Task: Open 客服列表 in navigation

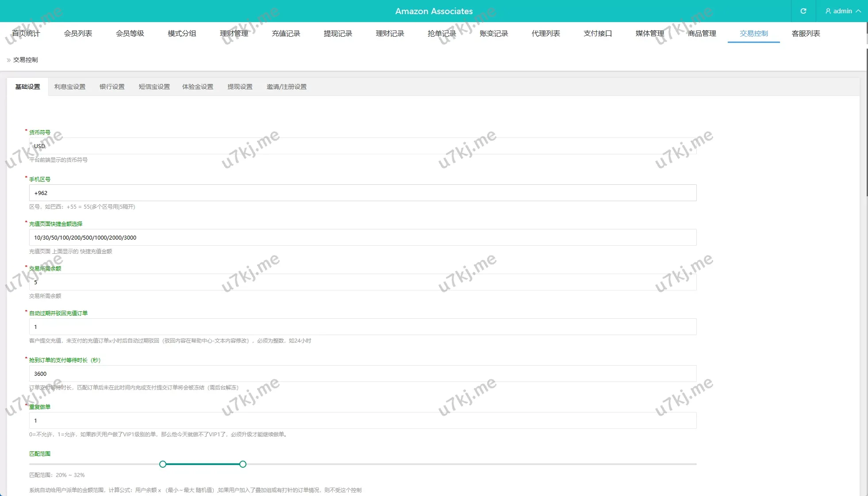Action: (806, 34)
